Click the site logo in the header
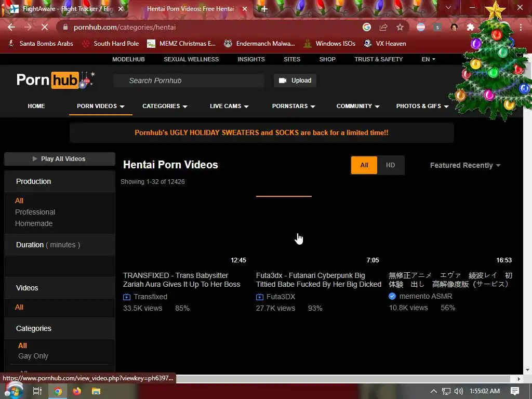The width and height of the screenshot is (532, 399). [x=56, y=80]
